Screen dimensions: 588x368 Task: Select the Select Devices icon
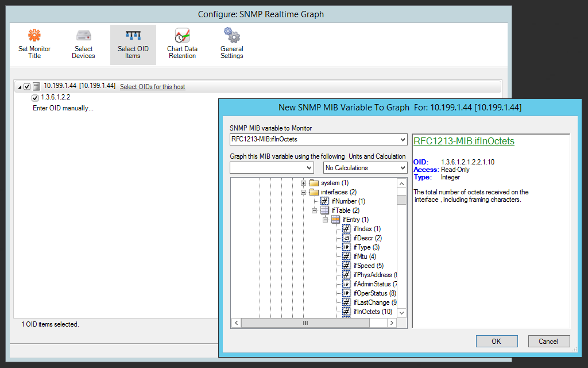83,43
